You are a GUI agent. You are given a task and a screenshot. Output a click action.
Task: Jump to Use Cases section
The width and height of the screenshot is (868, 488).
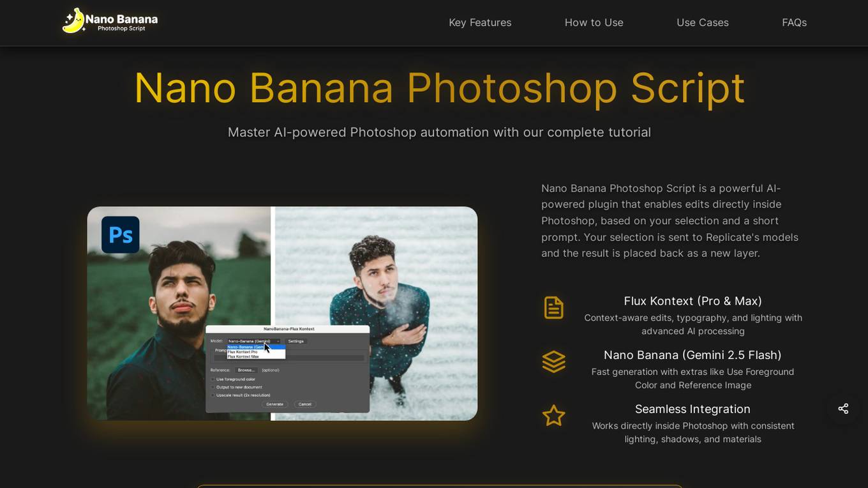(703, 22)
